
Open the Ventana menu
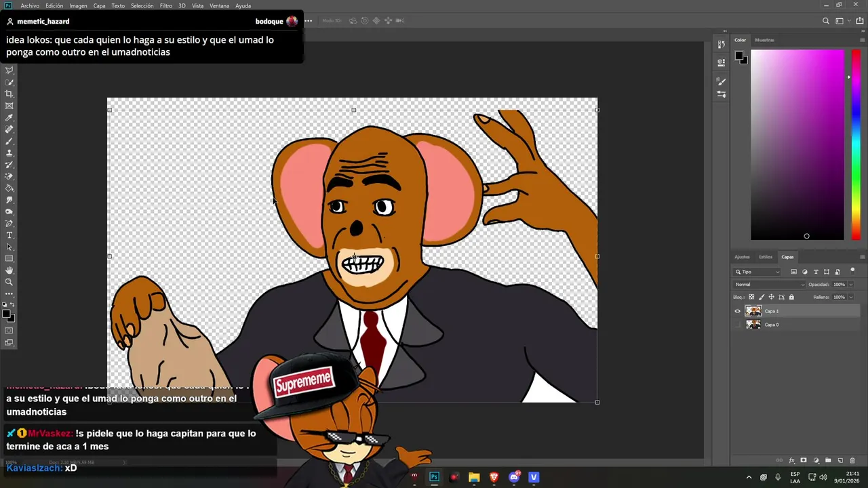click(x=219, y=5)
